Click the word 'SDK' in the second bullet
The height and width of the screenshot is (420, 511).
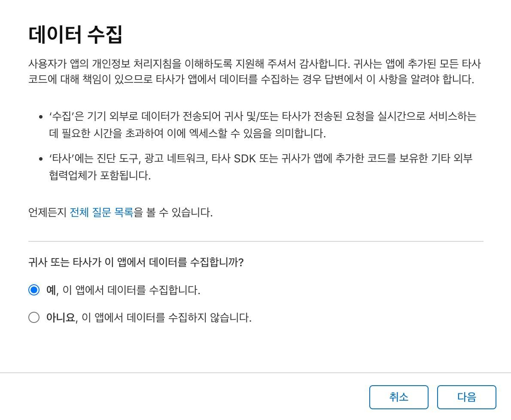(x=244, y=158)
